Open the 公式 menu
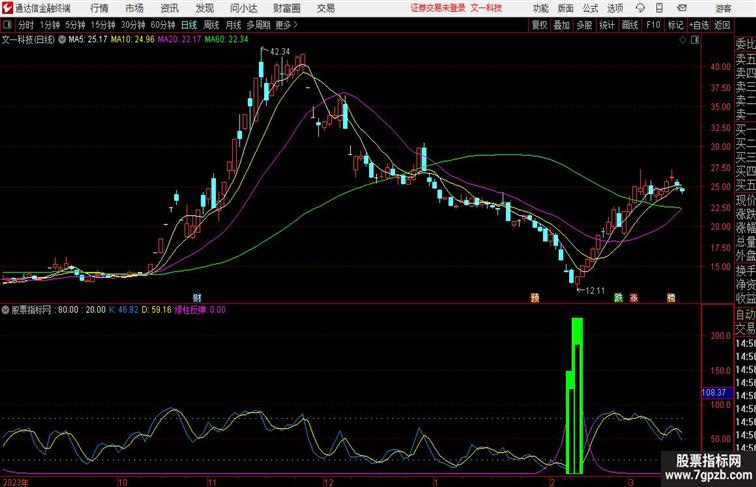The image size is (756, 487). point(590,8)
